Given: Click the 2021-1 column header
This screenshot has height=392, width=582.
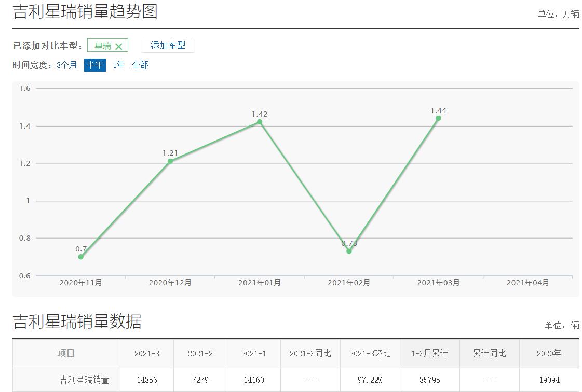Looking at the screenshot, I should 254,354.
